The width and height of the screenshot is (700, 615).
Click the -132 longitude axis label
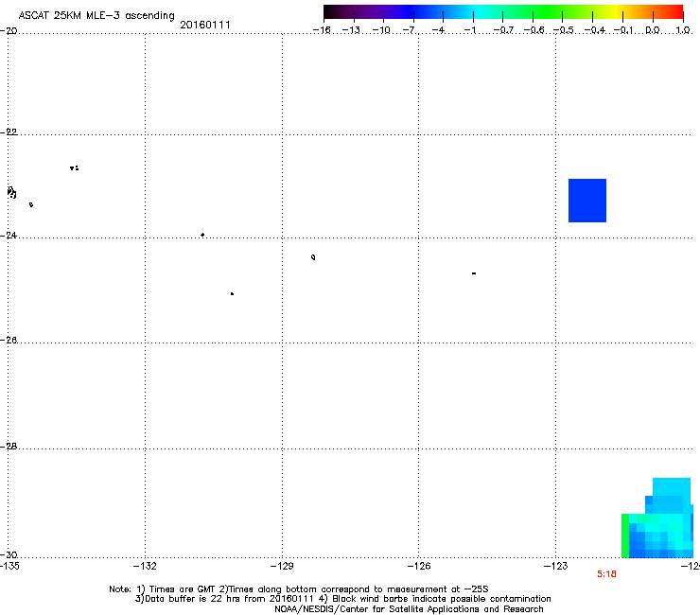[x=145, y=567]
